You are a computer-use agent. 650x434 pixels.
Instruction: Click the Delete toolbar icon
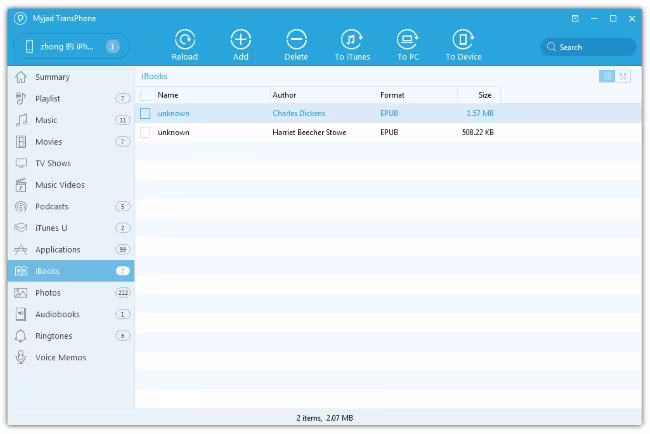[x=296, y=45]
